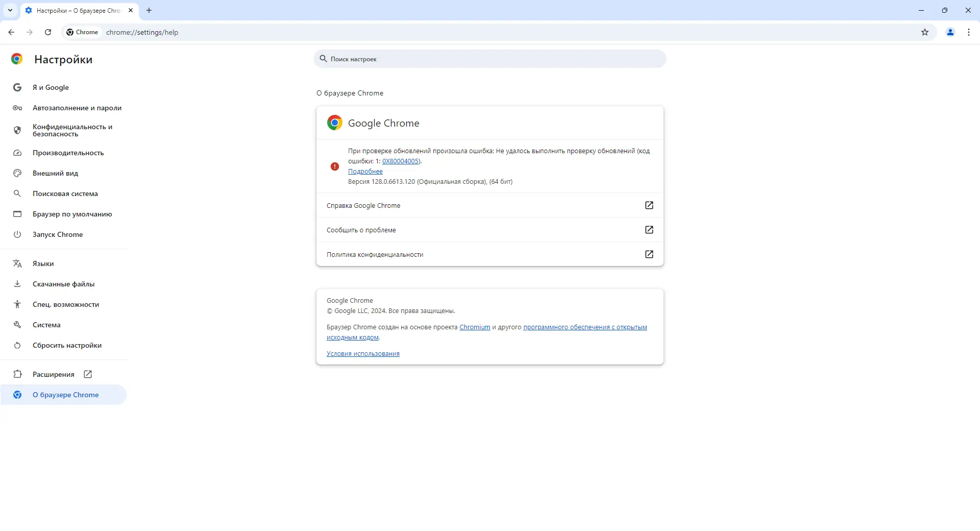Viewport: 980px width, 531px height.
Task: Open Автозаполнение и пароли section
Action: [x=64, y=108]
